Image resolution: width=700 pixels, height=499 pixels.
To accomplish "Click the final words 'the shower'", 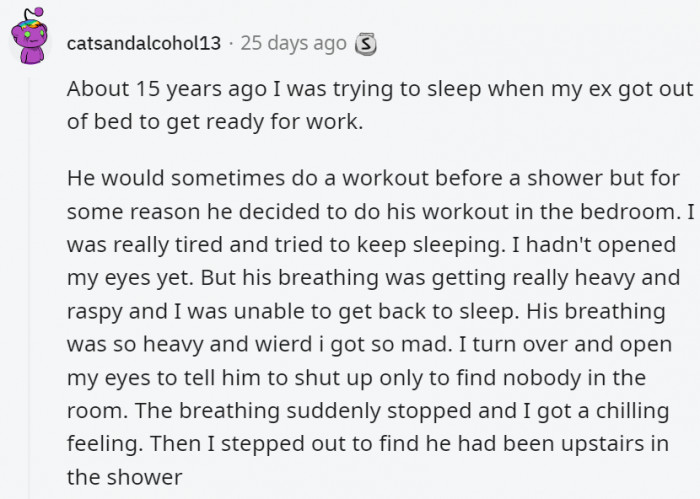I will click(x=125, y=477).
